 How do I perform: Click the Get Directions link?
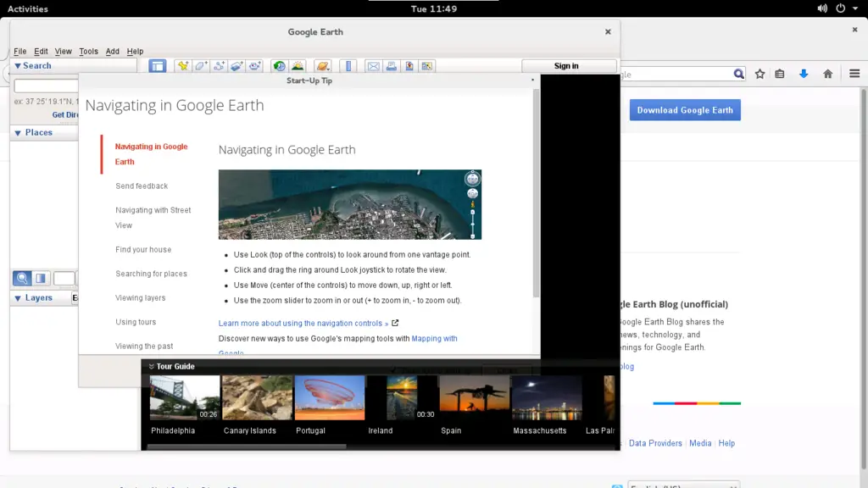pos(65,115)
